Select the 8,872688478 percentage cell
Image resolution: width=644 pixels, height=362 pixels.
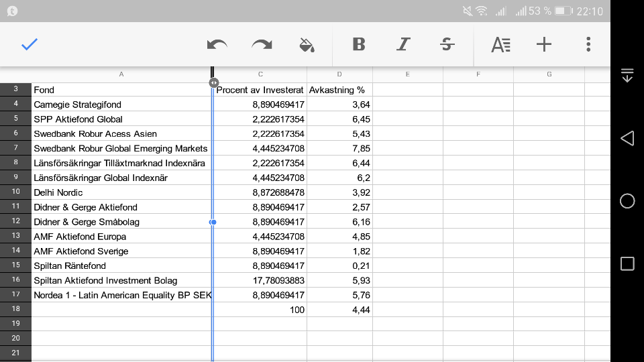point(260,192)
